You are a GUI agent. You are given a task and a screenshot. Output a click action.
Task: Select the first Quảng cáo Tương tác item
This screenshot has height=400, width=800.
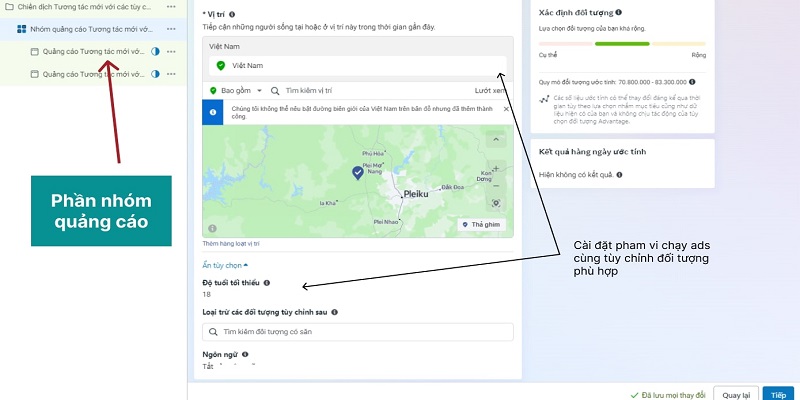[93, 52]
